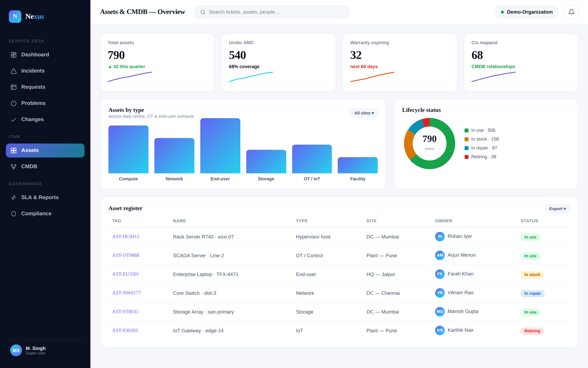This screenshot has width=588, height=368.
Task: Focus the search tickets input field
Action: 272,12
